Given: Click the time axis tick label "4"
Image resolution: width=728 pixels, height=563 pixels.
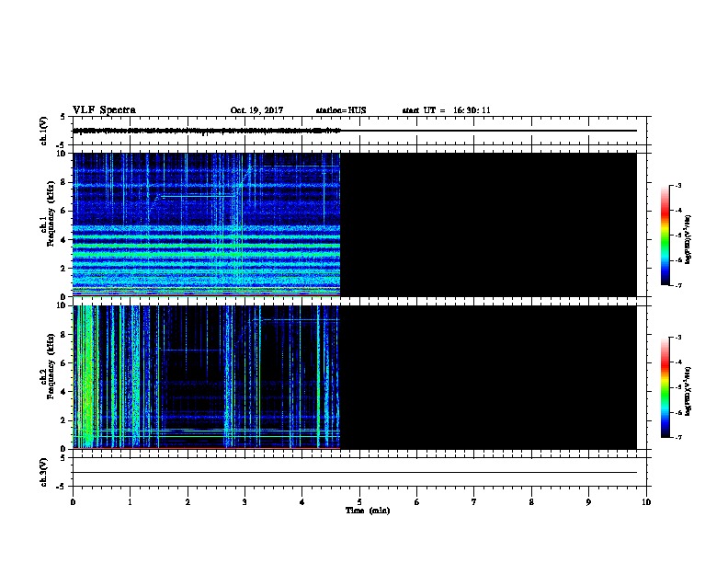Looking at the screenshot, I should [x=302, y=502].
